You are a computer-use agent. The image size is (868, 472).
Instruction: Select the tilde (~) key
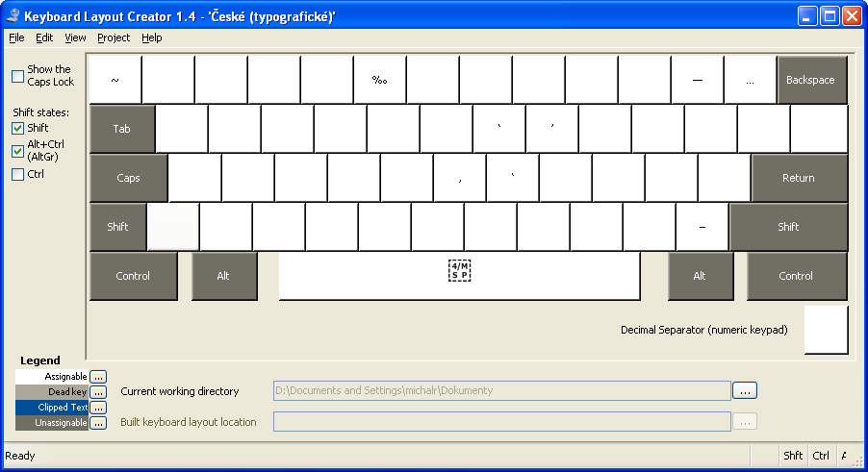pyautogui.click(x=115, y=80)
